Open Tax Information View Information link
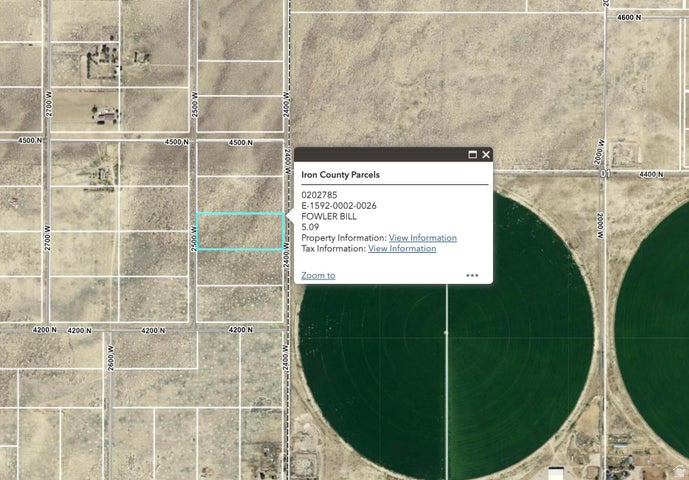This screenshot has width=689, height=480. click(402, 248)
